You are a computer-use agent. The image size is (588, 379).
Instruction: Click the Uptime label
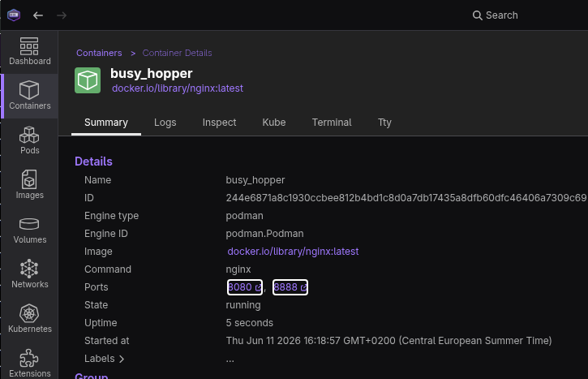(x=101, y=323)
